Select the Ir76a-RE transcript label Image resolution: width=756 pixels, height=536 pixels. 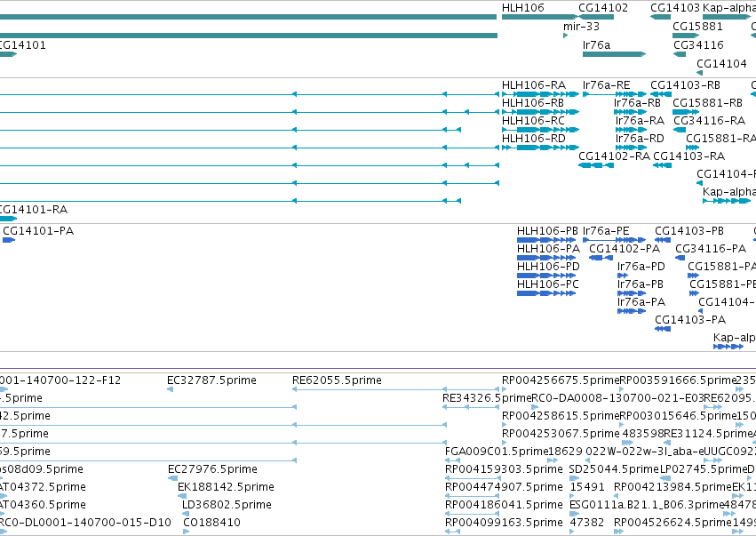pyautogui.click(x=607, y=85)
